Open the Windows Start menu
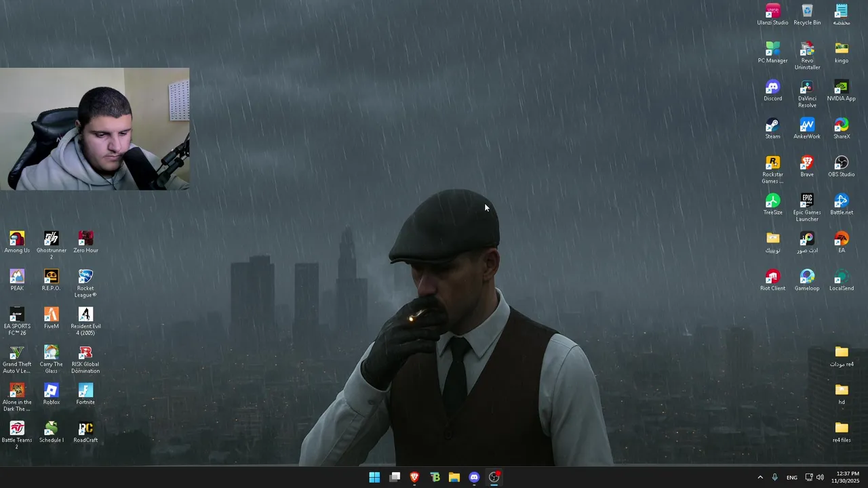Image resolution: width=868 pixels, height=488 pixels. (x=374, y=477)
